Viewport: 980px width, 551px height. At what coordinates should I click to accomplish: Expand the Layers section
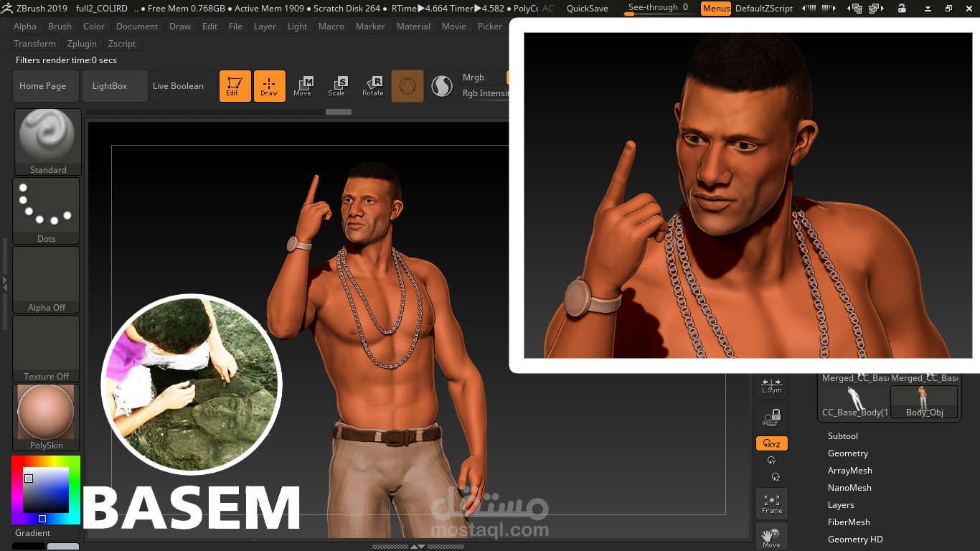(841, 505)
